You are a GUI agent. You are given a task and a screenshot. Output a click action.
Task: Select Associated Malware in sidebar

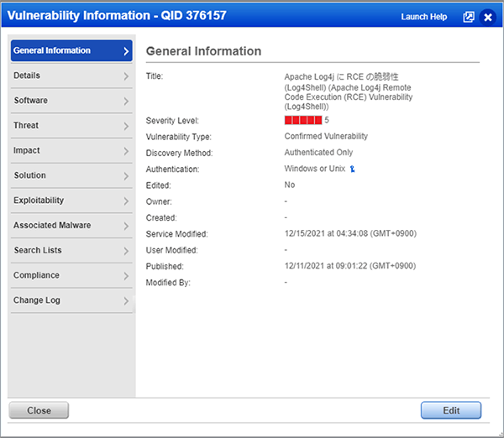[x=71, y=226]
